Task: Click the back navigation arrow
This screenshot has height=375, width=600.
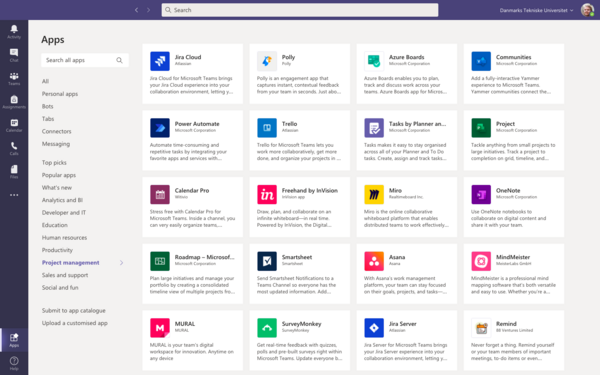Action: pyautogui.click(x=137, y=10)
